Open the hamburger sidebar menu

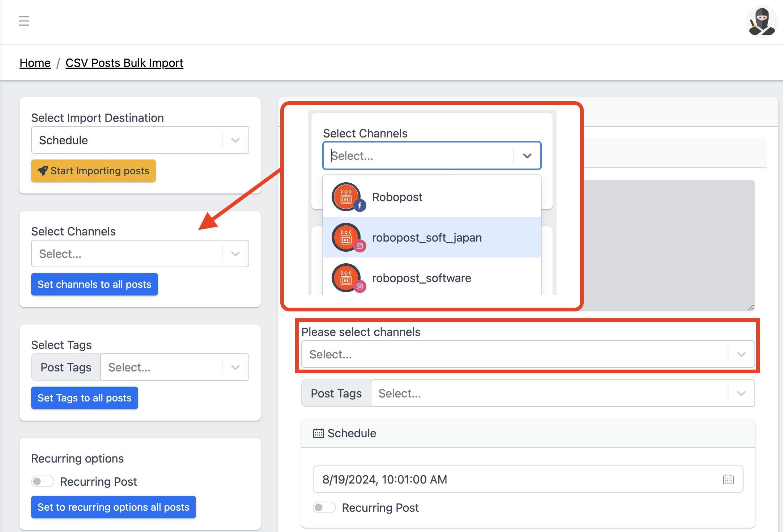pyautogui.click(x=24, y=21)
